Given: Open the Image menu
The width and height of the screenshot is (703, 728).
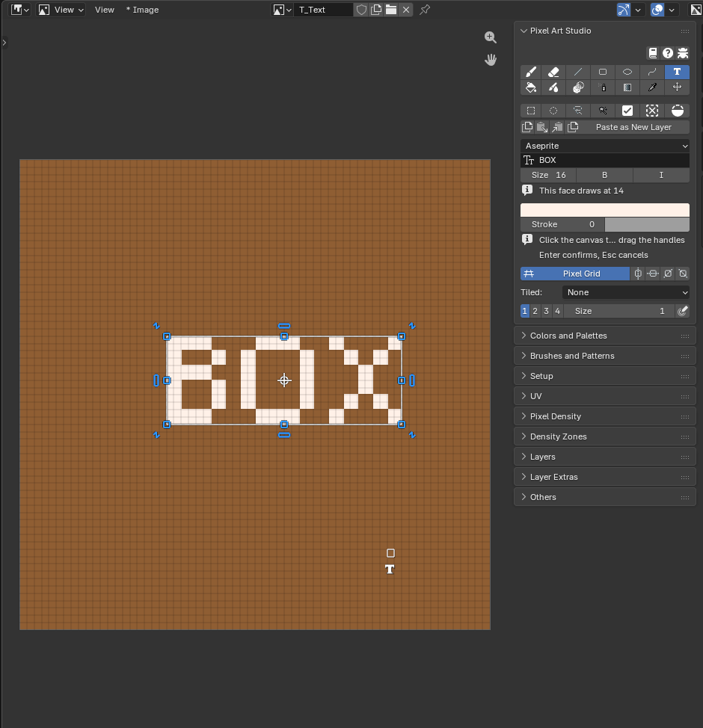Looking at the screenshot, I should (143, 10).
